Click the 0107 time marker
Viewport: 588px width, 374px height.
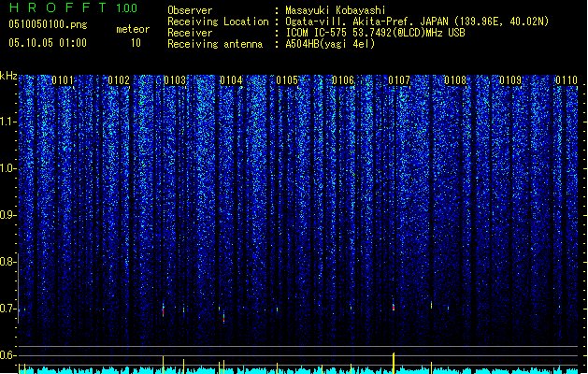(399, 80)
